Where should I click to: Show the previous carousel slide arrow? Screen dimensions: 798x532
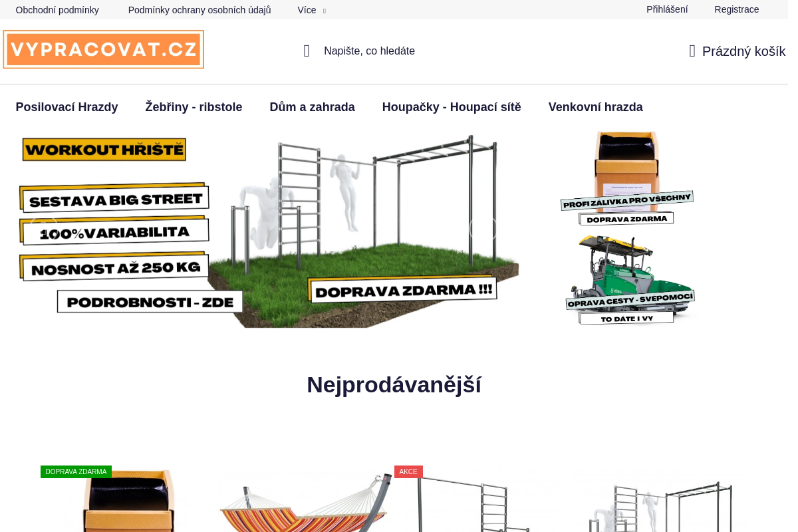pos(43,228)
